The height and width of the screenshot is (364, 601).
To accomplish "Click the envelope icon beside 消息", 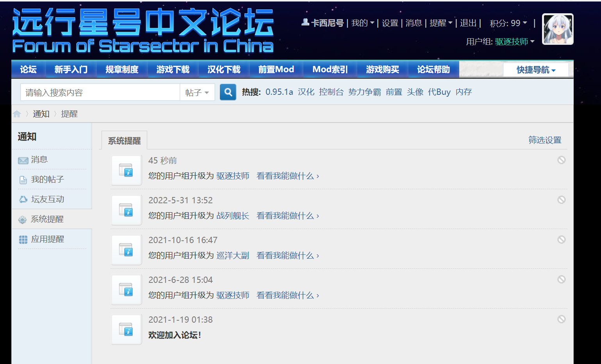I will point(23,160).
